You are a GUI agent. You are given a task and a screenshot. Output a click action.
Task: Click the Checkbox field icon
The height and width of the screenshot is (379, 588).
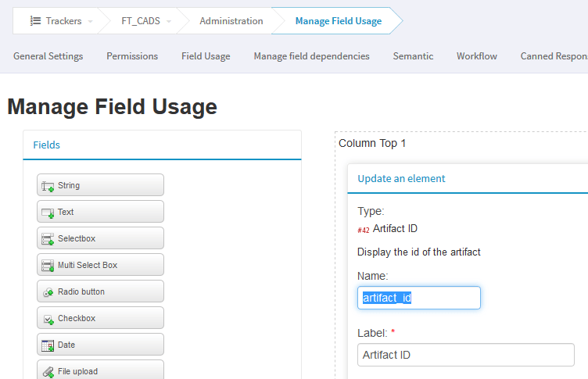(x=48, y=319)
